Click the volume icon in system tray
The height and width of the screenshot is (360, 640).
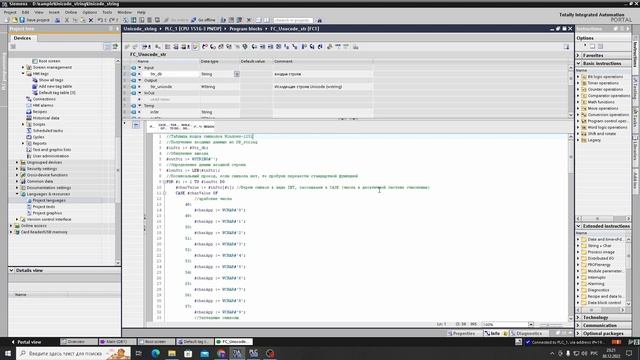click(x=584, y=353)
